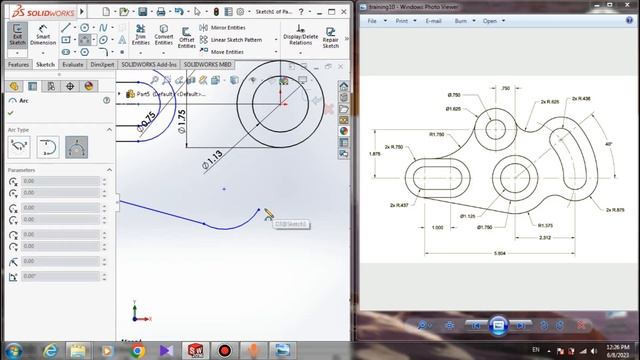Expand SolidWorks menu arrow next to logo

[82, 11]
